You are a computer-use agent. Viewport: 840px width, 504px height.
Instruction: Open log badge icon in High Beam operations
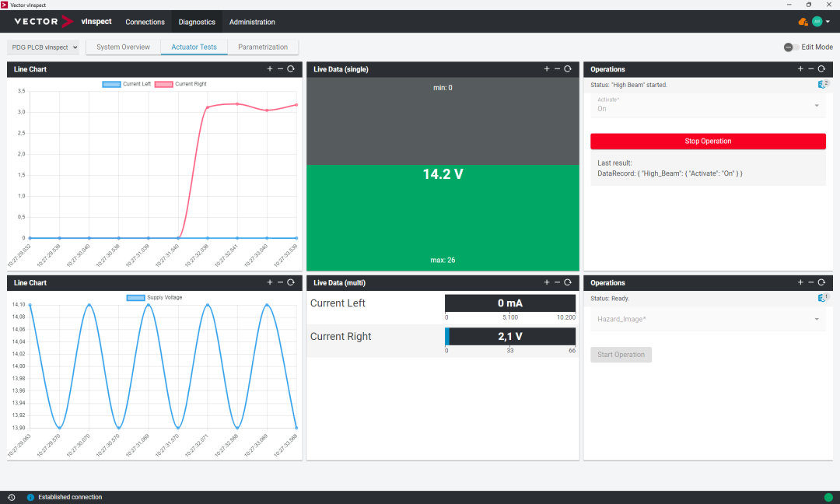click(x=823, y=84)
